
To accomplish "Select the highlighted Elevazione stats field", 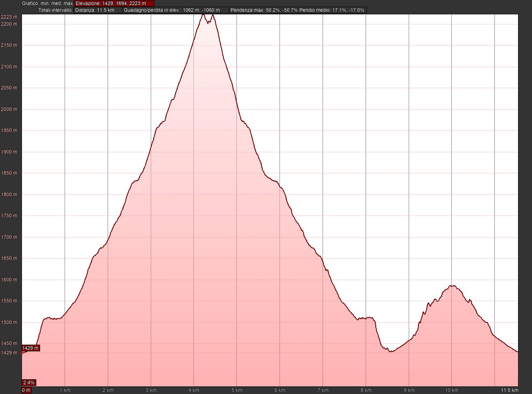I will (x=114, y=3).
